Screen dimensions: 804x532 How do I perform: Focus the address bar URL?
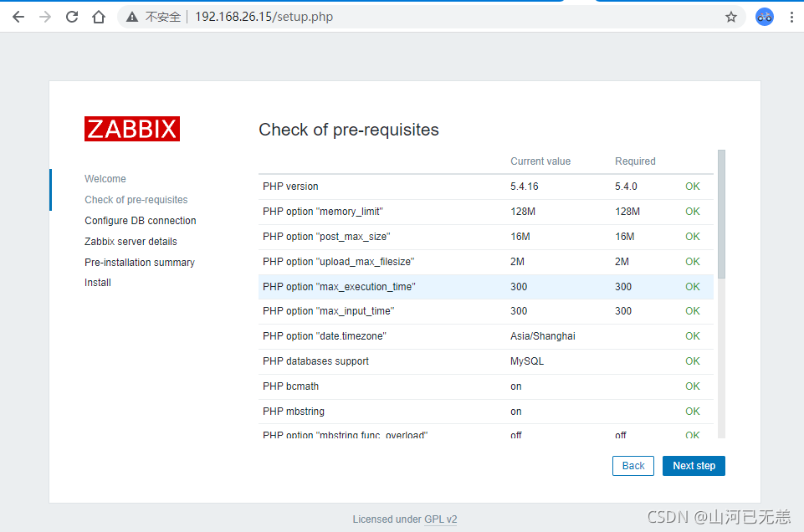tap(264, 17)
